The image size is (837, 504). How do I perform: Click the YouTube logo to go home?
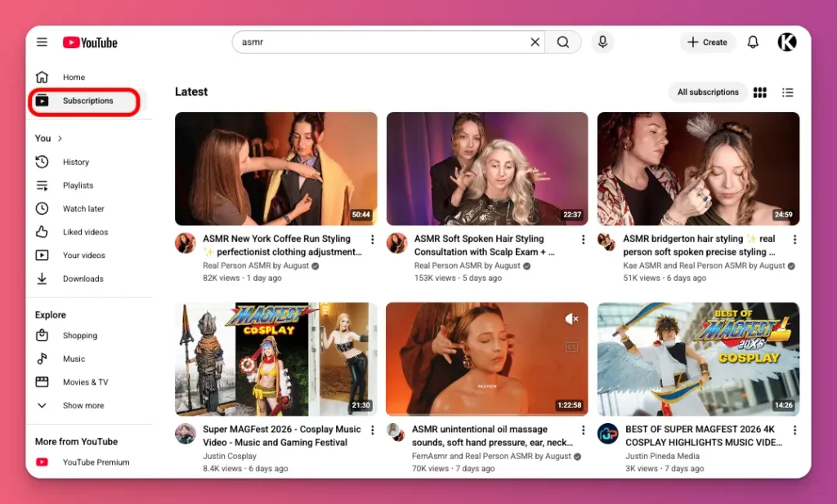89,42
